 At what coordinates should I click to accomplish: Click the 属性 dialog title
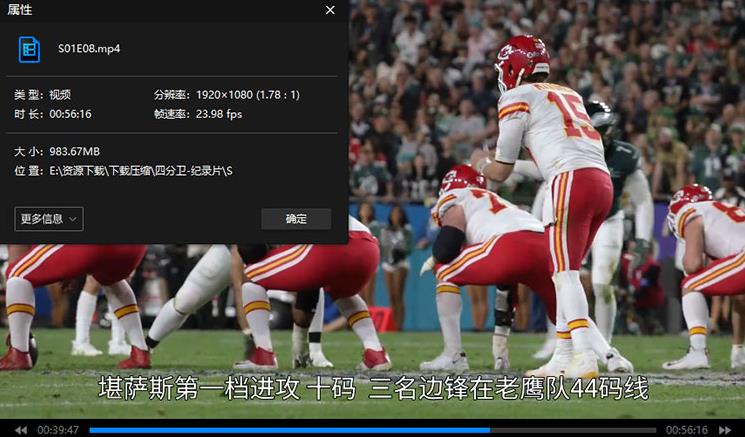[x=20, y=10]
